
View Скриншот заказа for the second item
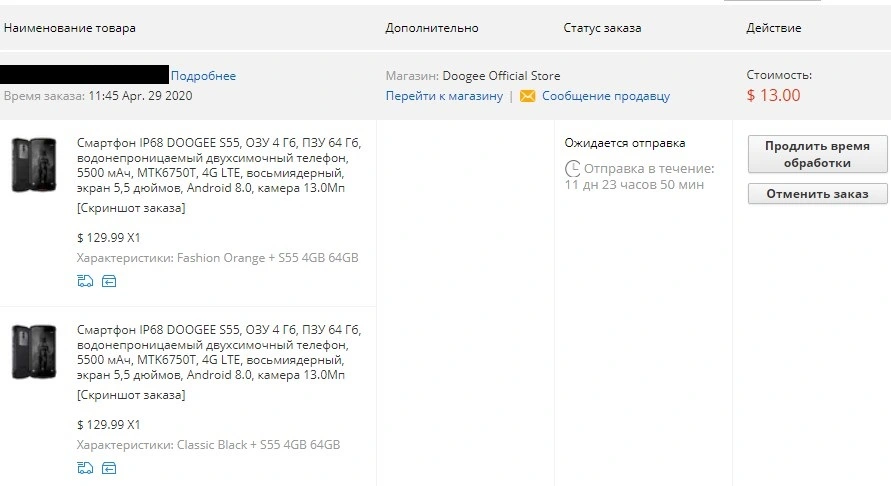[131, 395]
